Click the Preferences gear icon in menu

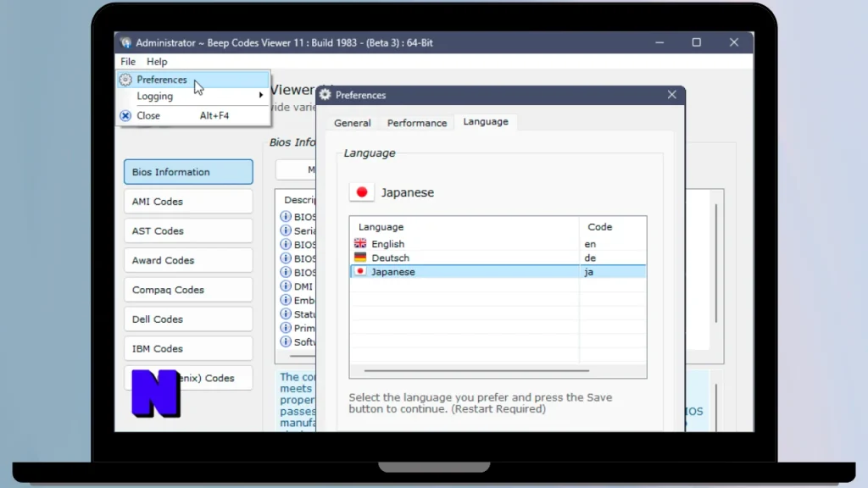125,80
